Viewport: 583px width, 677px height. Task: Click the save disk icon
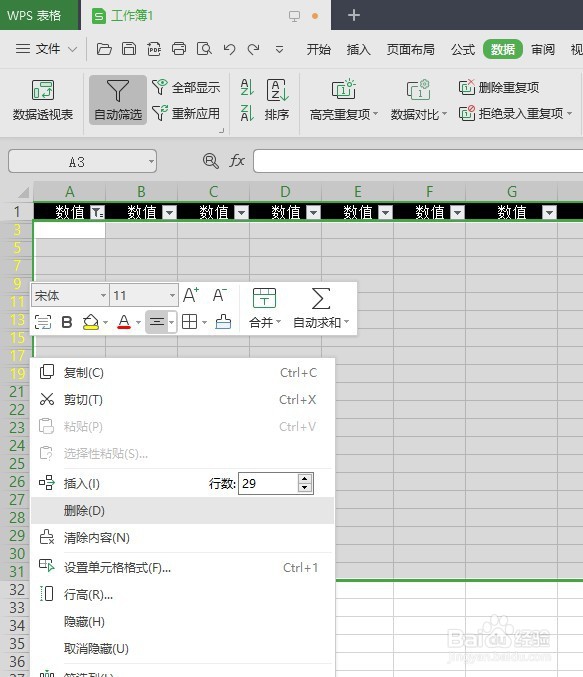(128, 49)
